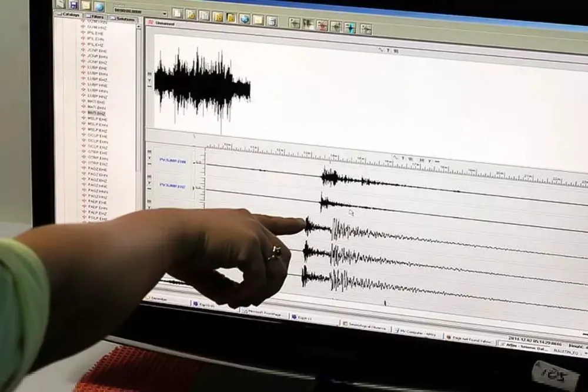The height and width of the screenshot is (392, 588).
Task: Click the globe icon beside the save icon
Action: (99, 6)
